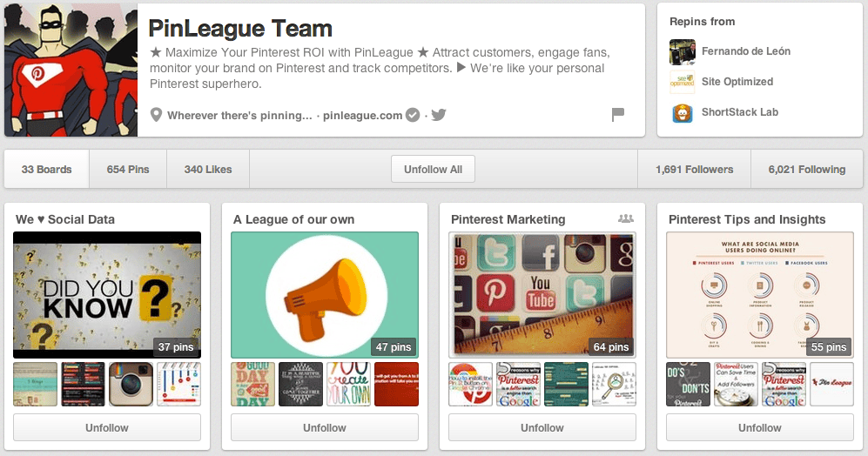Open the Did You Know board cover
The width and height of the screenshot is (868, 456).
107,295
